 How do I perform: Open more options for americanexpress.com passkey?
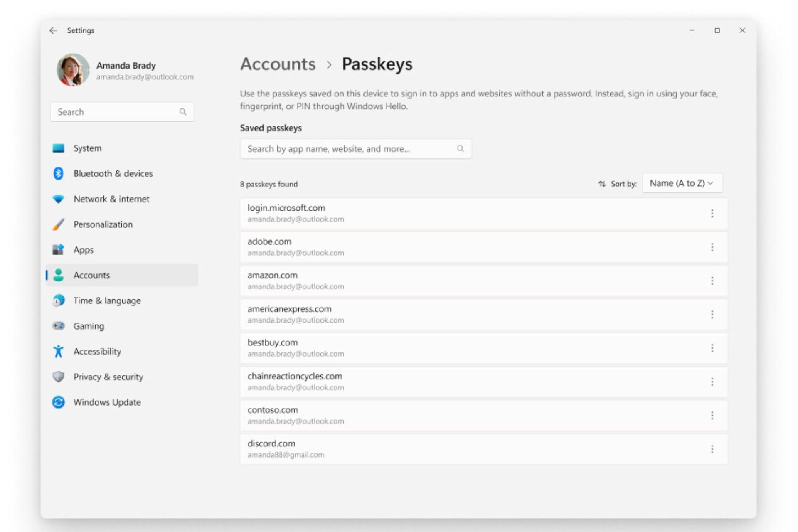point(712,315)
